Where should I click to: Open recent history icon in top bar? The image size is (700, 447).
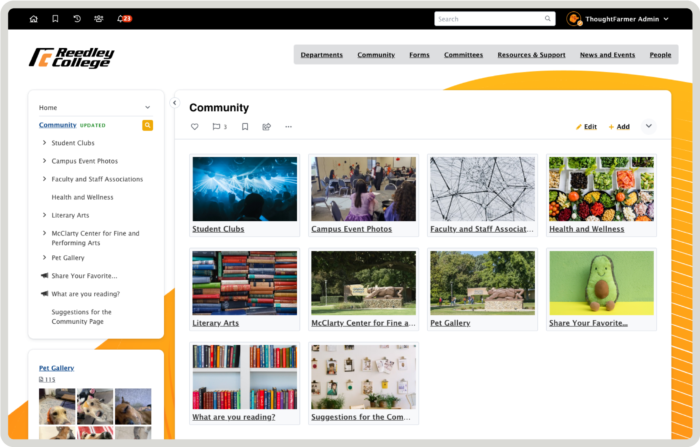[x=76, y=19]
